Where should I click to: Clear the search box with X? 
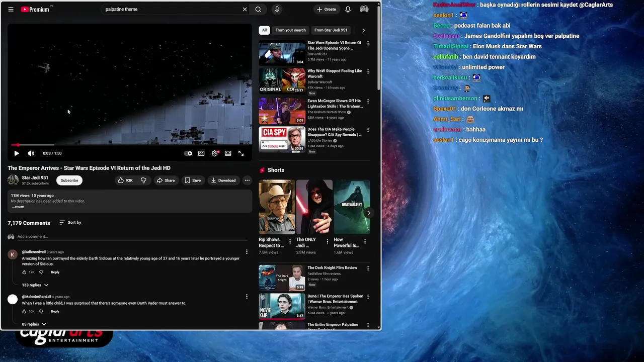click(245, 9)
